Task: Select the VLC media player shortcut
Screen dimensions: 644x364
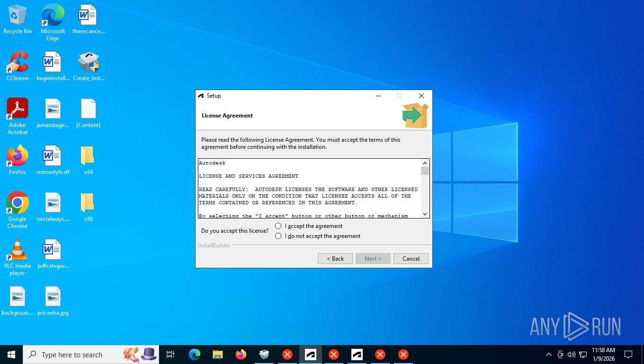Action: pos(18,257)
